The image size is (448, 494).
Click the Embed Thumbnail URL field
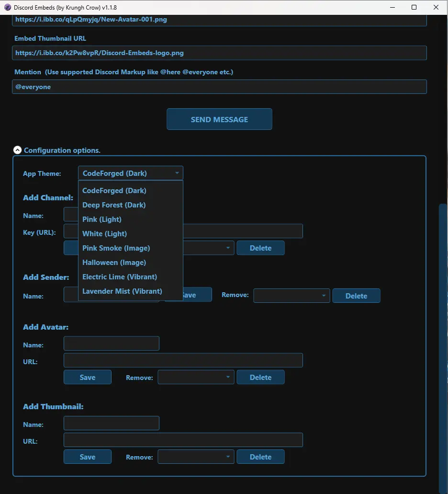click(219, 53)
